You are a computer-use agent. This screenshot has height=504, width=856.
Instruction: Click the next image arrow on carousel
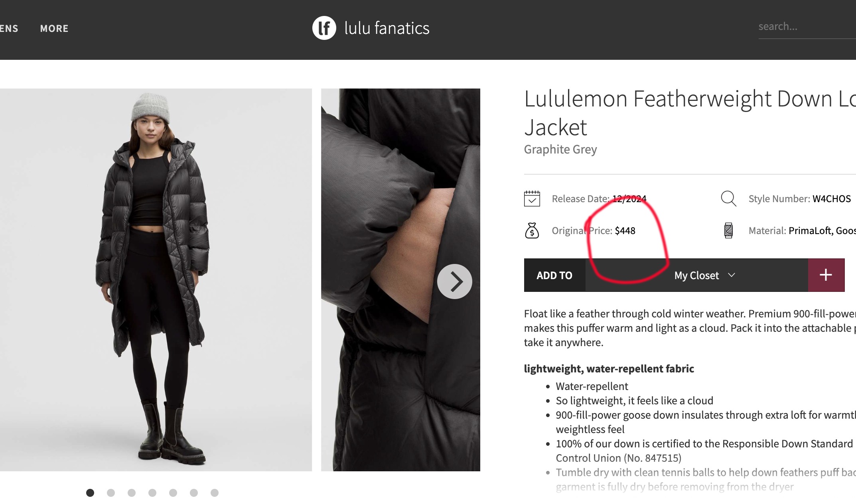coord(455,282)
